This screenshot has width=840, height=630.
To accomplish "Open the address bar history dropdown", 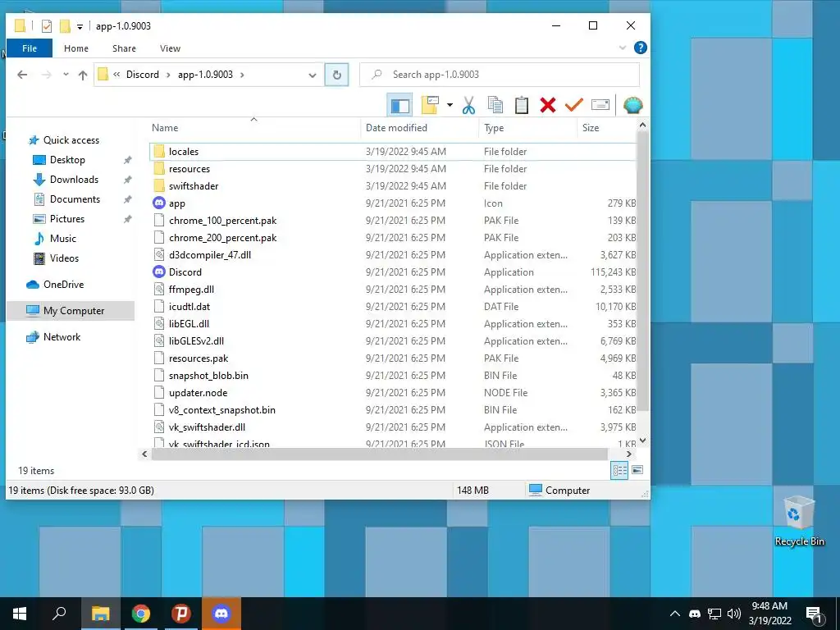I will tap(313, 75).
